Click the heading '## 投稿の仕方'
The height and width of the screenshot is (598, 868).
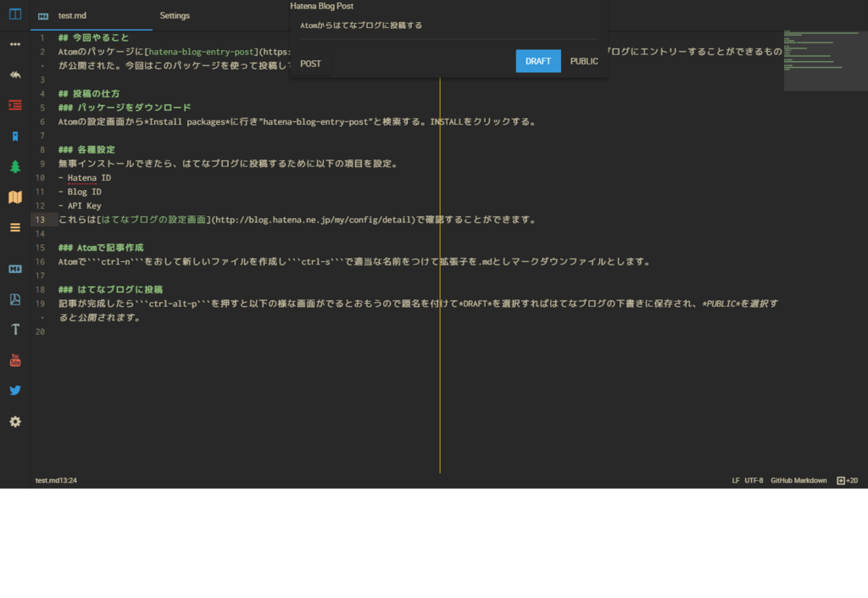point(89,93)
